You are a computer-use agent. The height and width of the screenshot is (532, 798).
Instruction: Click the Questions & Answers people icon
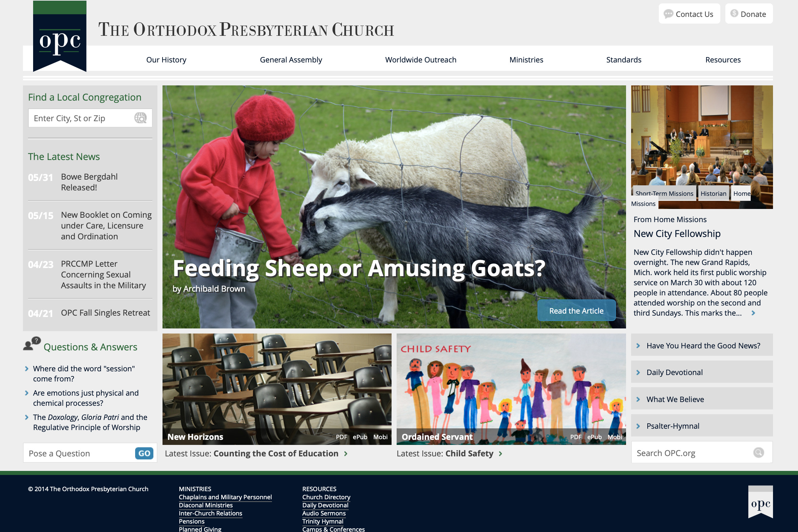point(32,344)
